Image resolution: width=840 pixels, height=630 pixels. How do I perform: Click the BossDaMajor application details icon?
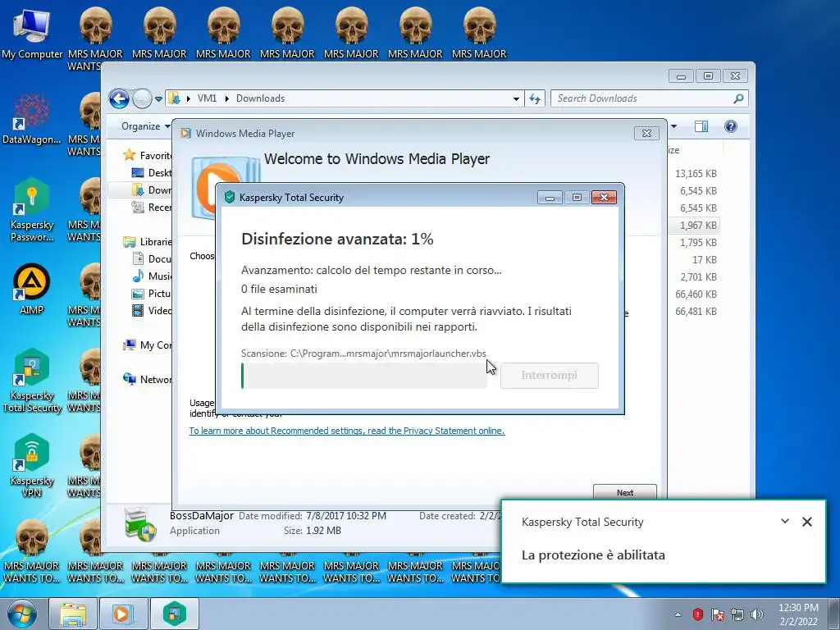coord(139,523)
